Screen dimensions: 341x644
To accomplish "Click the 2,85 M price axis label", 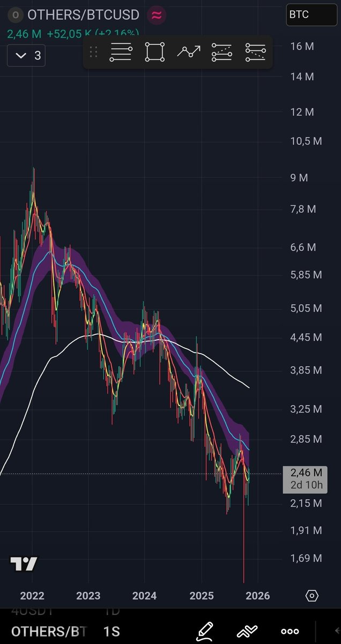I will pyautogui.click(x=306, y=439).
